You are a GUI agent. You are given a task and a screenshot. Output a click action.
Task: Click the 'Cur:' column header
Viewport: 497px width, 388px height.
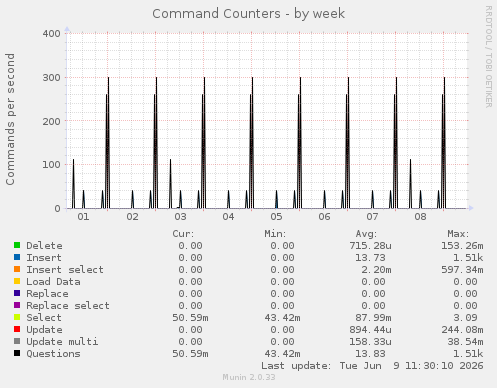183,234
